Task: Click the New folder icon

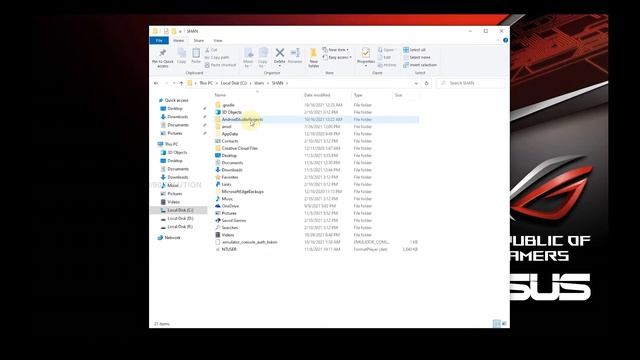Action: click(x=313, y=53)
